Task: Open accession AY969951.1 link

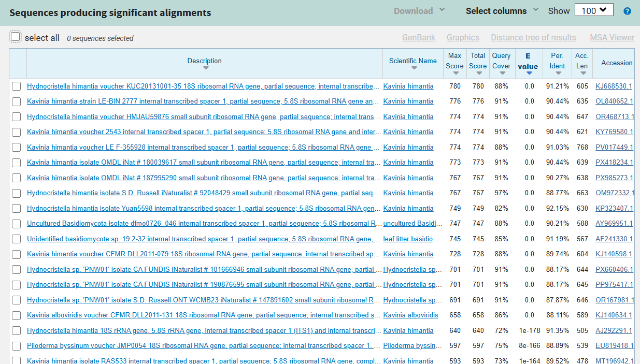Action: tap(615, 224)
